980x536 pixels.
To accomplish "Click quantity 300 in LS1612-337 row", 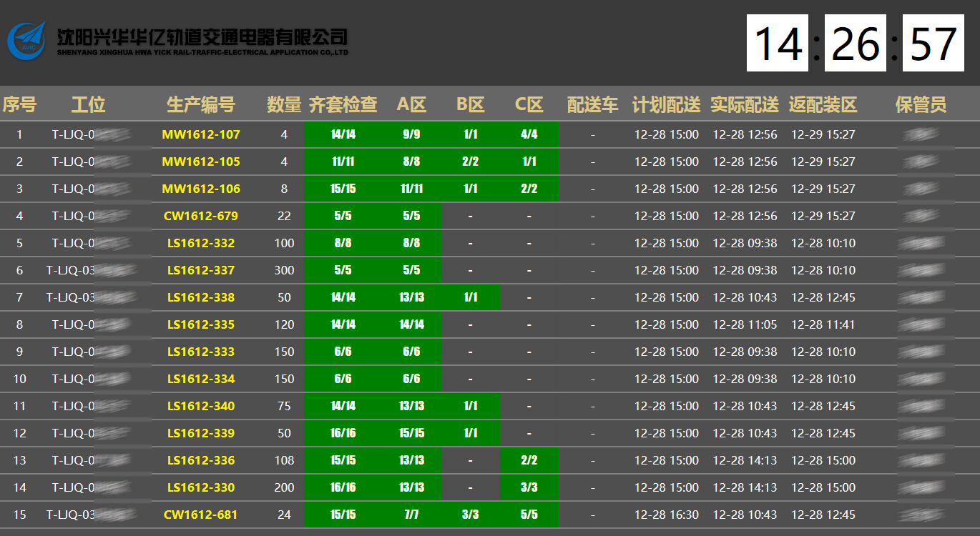I will (x=284, y=270).
